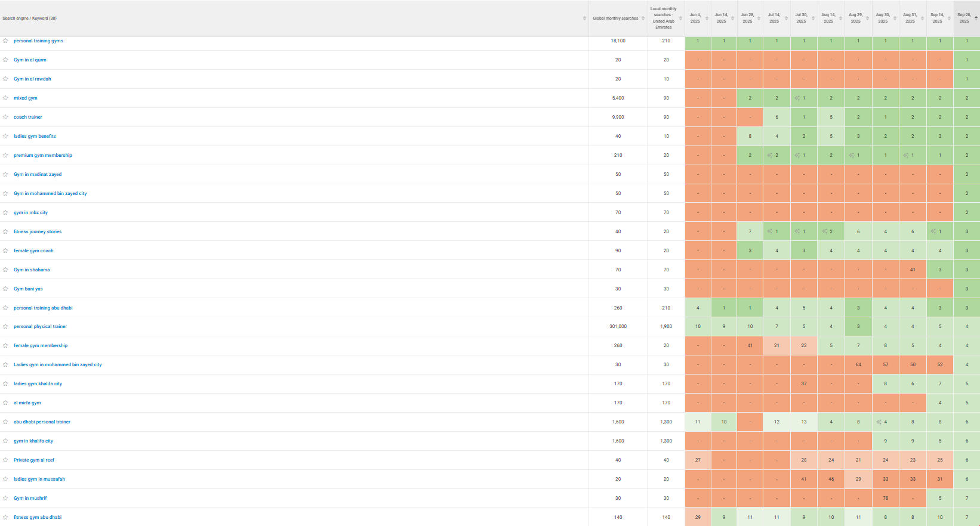Open 'abu dhabi personal trainer' keyword link
980x526 pixels.
pos(42,422)
